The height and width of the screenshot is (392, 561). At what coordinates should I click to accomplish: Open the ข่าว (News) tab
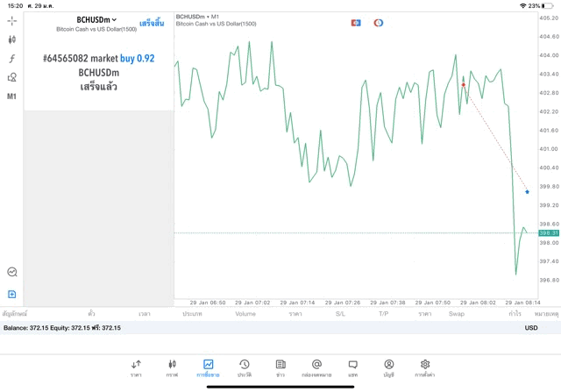tap(280, 368)
